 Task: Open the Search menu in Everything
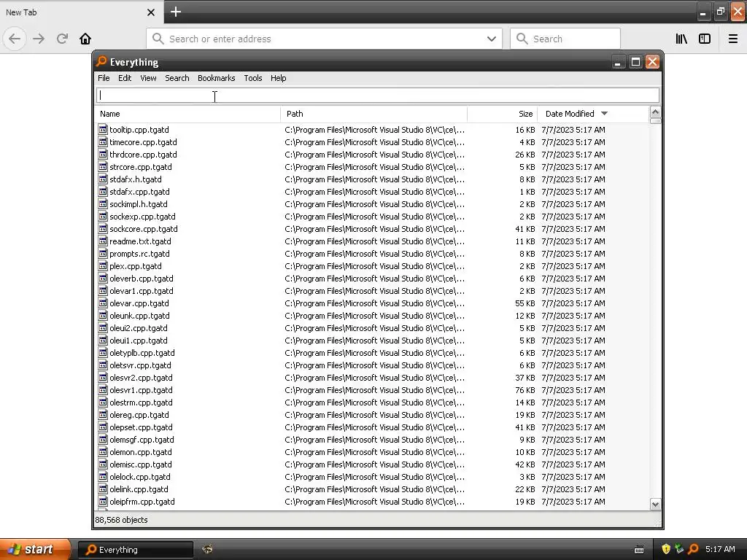177,78
